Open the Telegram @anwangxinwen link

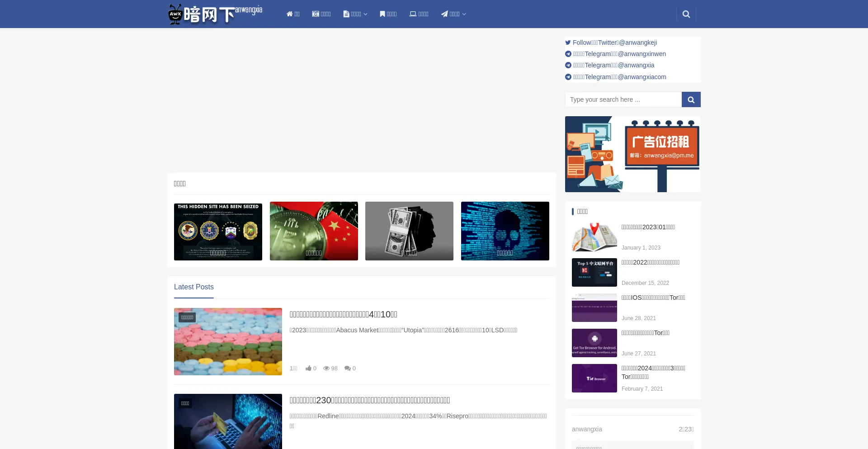tap(619, 54)
